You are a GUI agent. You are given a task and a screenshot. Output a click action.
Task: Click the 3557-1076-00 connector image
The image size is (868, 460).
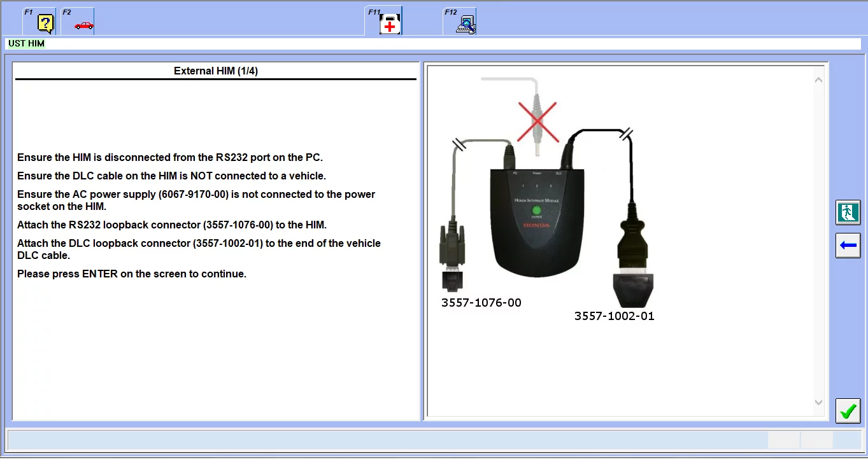point(452,254)
